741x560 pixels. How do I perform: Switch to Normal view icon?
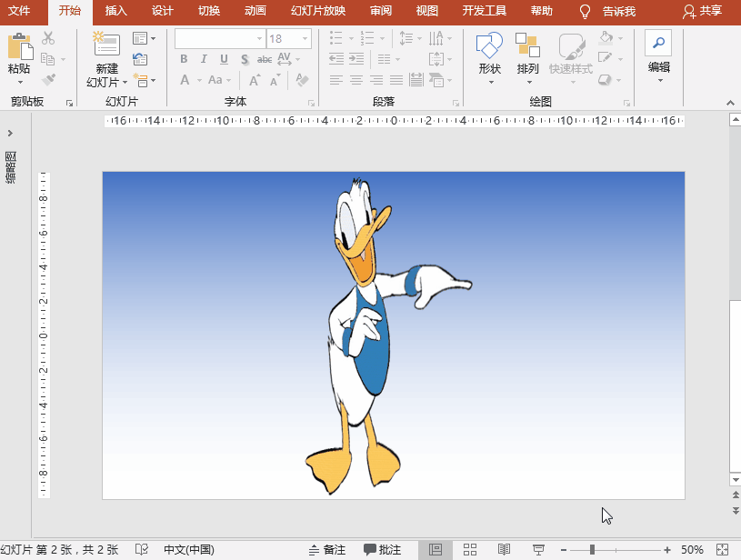click(436, 550)
